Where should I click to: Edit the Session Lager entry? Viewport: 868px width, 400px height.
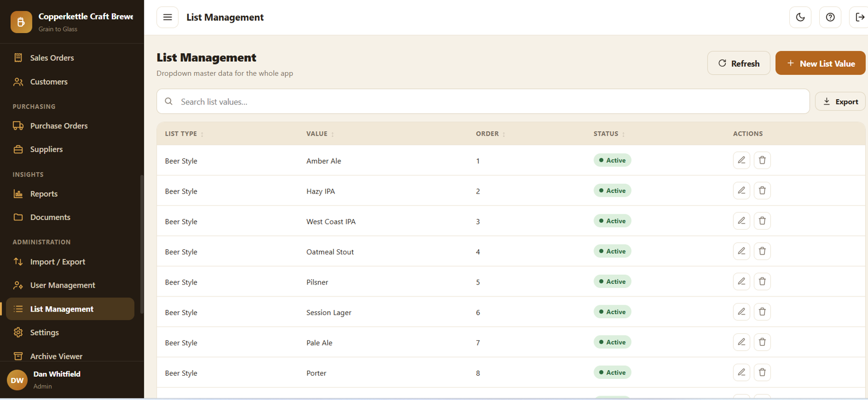741,312
